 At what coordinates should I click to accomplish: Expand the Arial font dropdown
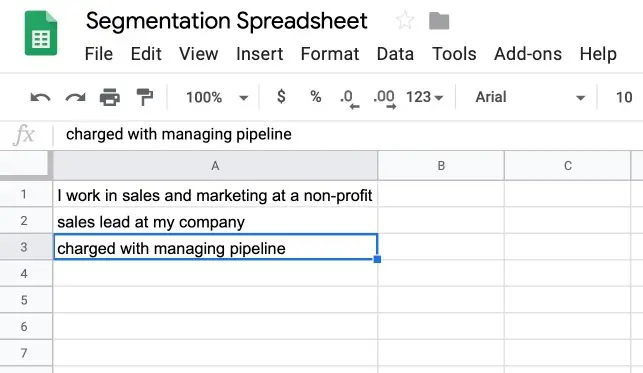[529, 97]
